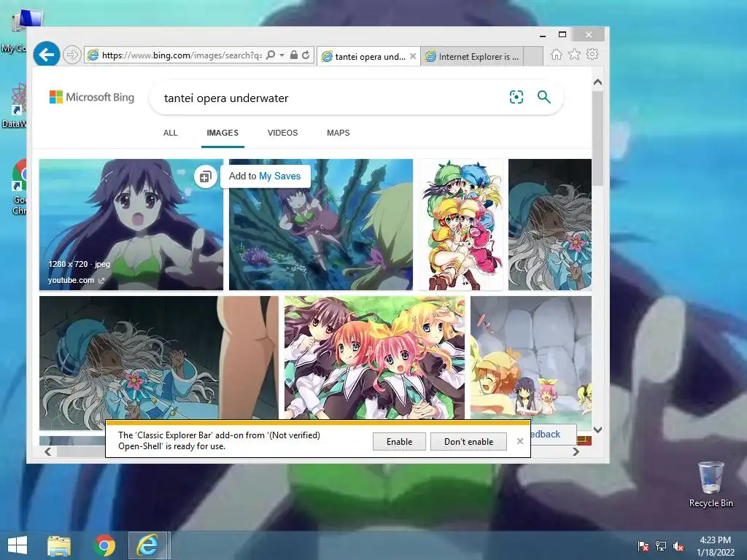
Task: Select the MAPS search tab
Action: coord(338,133)
